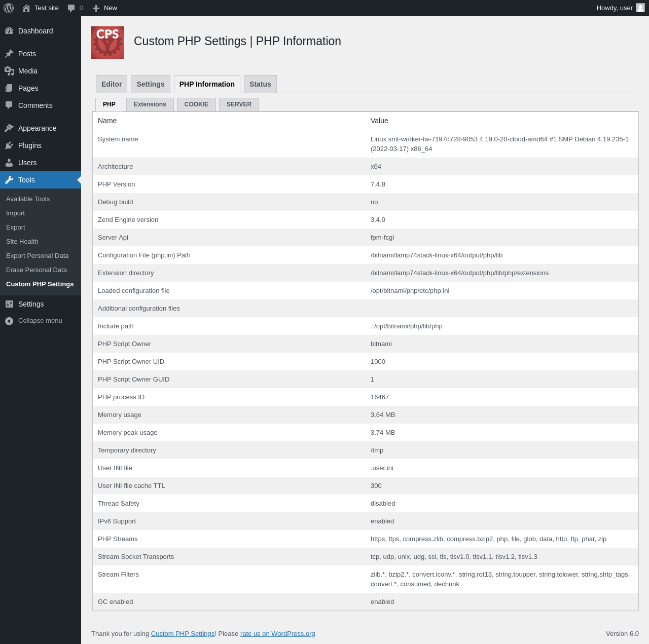Click the User INI file value .user.ini
This screenshot has width=649, height=644.
click(x=382, y=468)
